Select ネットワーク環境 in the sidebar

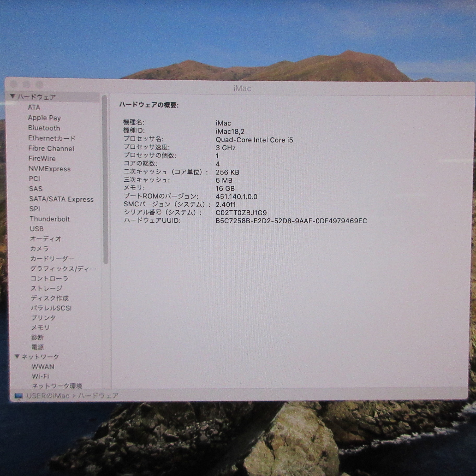(x=57, y=386)
